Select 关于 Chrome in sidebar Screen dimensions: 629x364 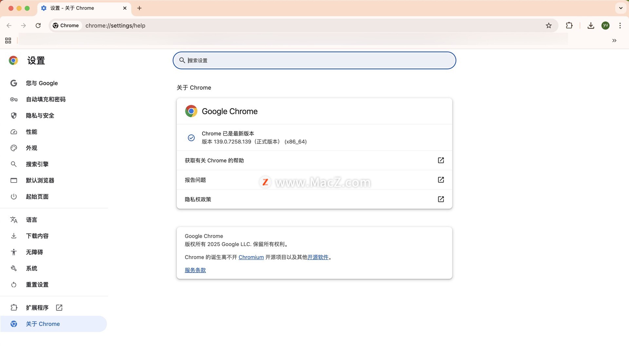(54, 324)
